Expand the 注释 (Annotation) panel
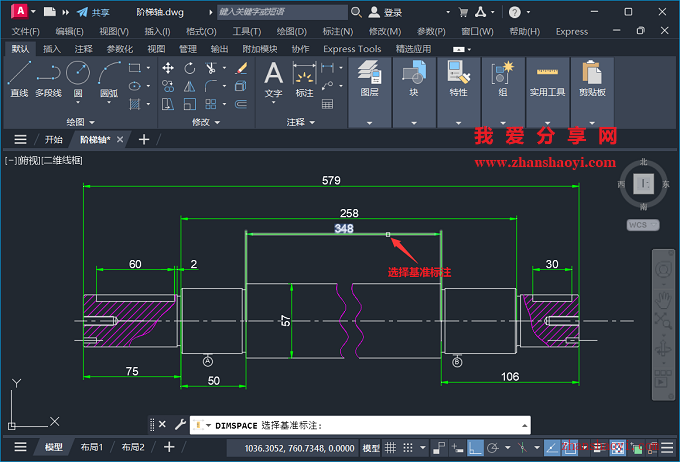Image resolution: width=680 pixels, height=462 pixels. tap(301, 122)
